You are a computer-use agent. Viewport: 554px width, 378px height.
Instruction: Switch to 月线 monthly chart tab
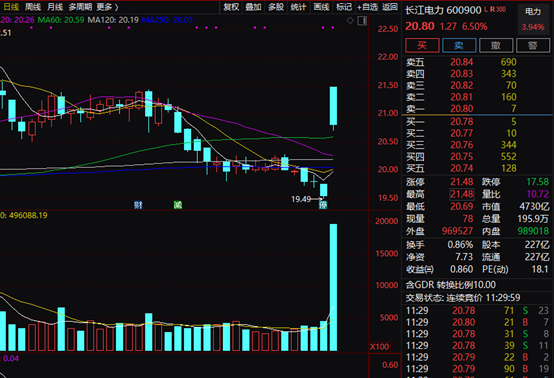(55, 7)
